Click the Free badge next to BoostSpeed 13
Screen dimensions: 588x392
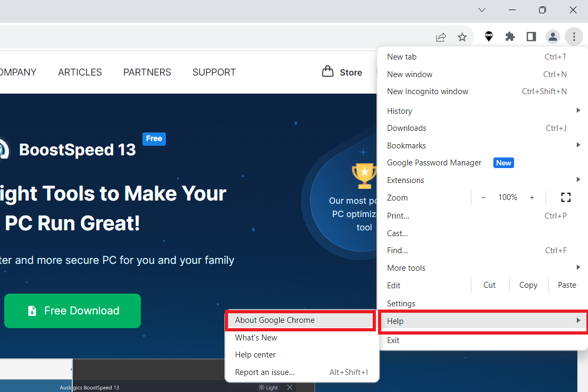click(154, 138)
